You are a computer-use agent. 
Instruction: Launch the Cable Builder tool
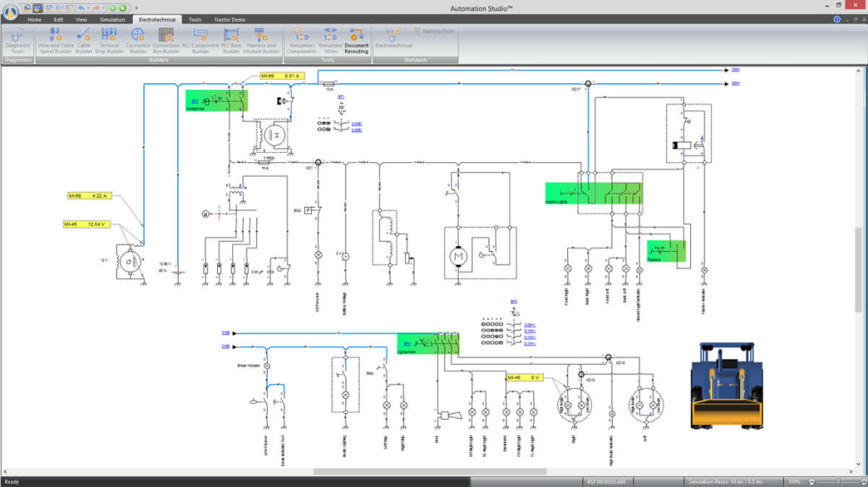(x=84, y=42)
